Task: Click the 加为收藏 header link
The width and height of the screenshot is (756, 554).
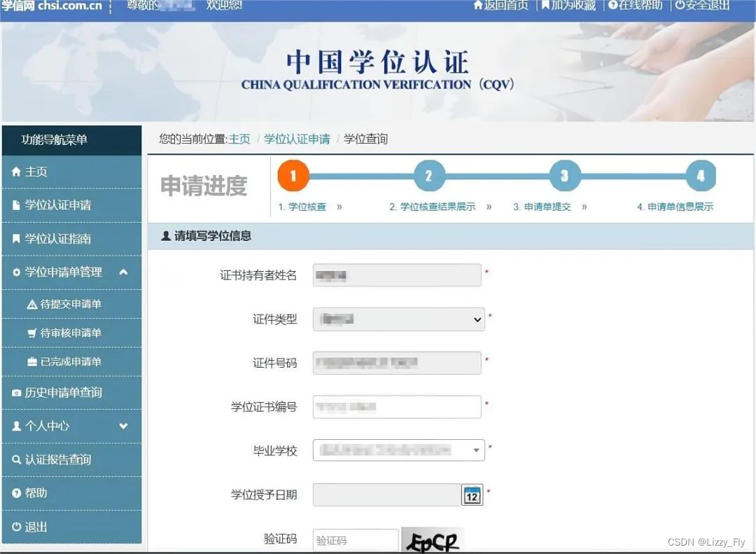Action: [568, 5]
